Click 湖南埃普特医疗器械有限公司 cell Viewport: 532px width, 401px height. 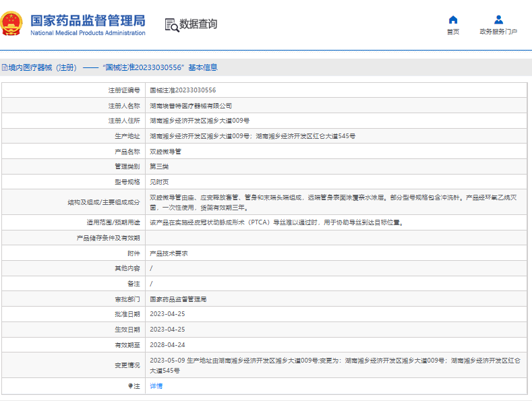click(x=191, y=106)
